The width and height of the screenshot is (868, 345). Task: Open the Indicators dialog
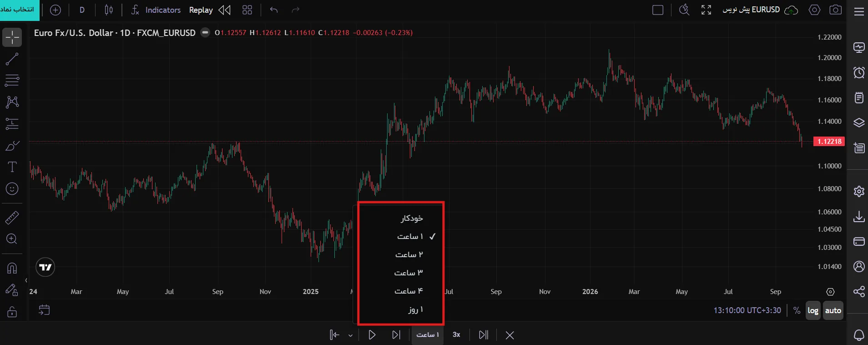click(x=156, y=10)
